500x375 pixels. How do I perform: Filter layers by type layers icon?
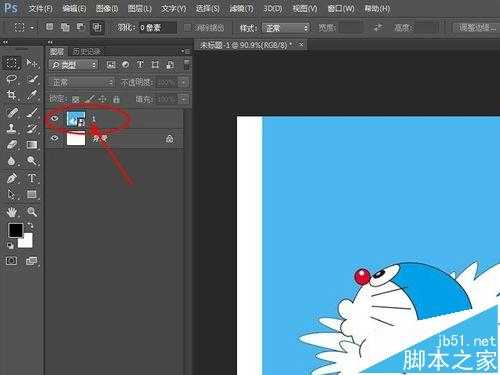click(140, 65)
